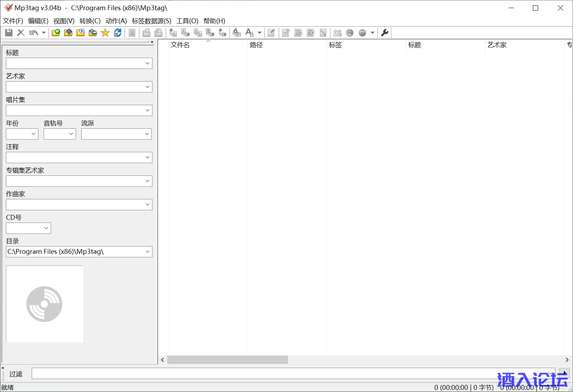Click the Save tag toolbar icon
This screenshot has height=392, width=573.
click(x=9, y=33)
